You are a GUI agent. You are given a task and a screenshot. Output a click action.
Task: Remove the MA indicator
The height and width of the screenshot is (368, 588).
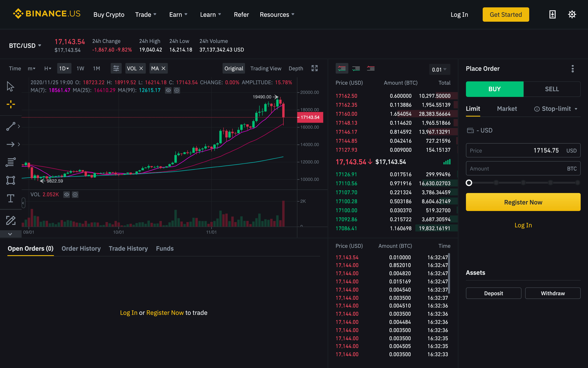164,68
